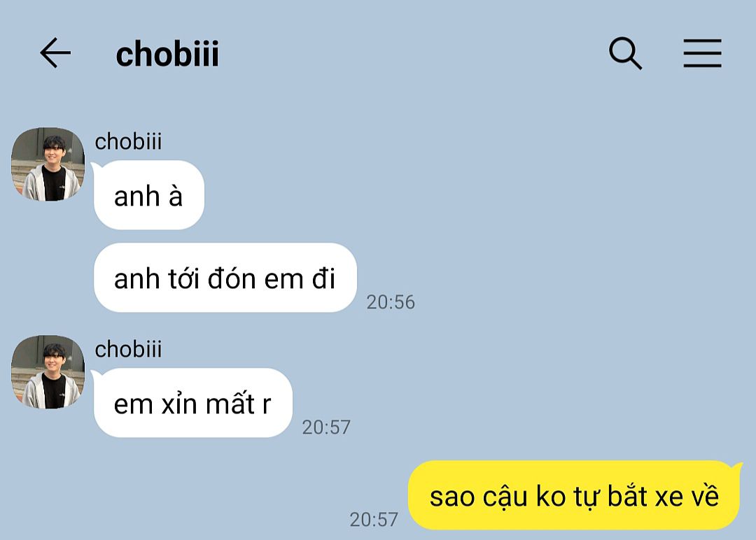The image size is (756, 540).
Task: Click the 20:56 timestamp
Action: [391, 302]
